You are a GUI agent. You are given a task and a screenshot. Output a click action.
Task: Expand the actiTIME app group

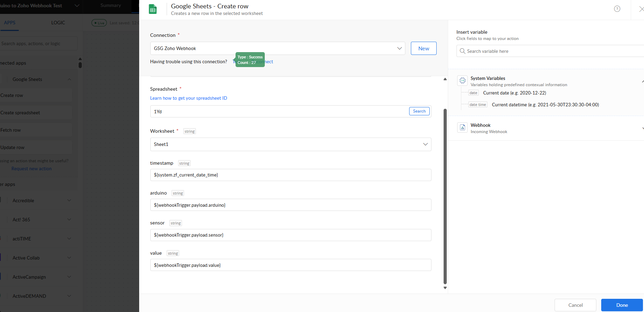tap(69, 239)
